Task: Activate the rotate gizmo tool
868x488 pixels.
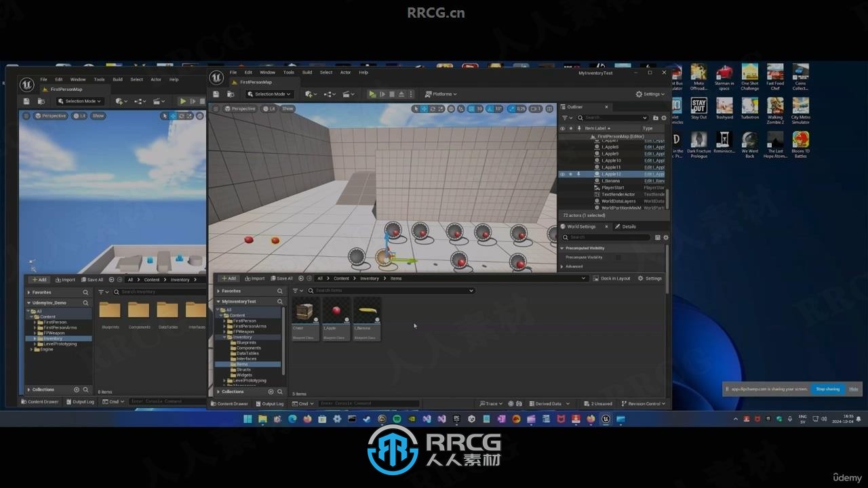Action: click(x=432, y=108)
